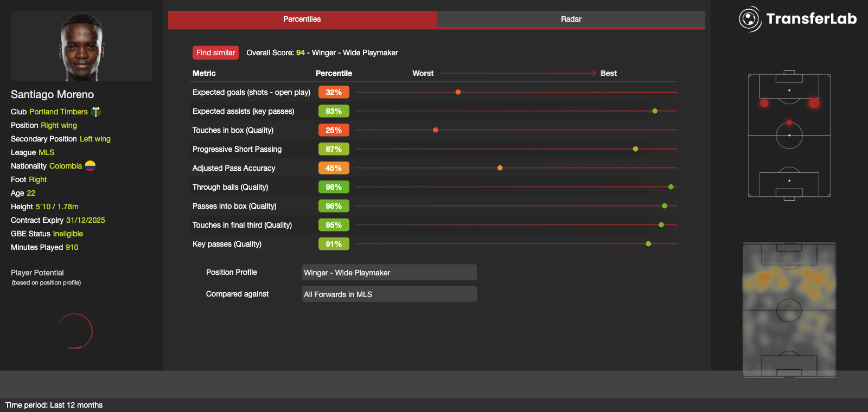Image resolution: width=868 pixels, height=412 pixels.
Task: Click the Overall Score value 94
Action: (x=301, y=53)
